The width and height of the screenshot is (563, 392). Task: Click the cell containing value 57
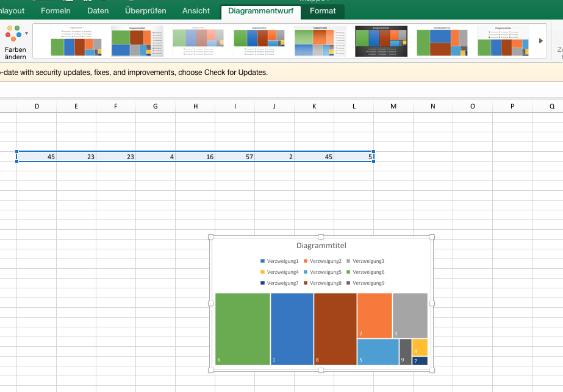pos(235,156)
